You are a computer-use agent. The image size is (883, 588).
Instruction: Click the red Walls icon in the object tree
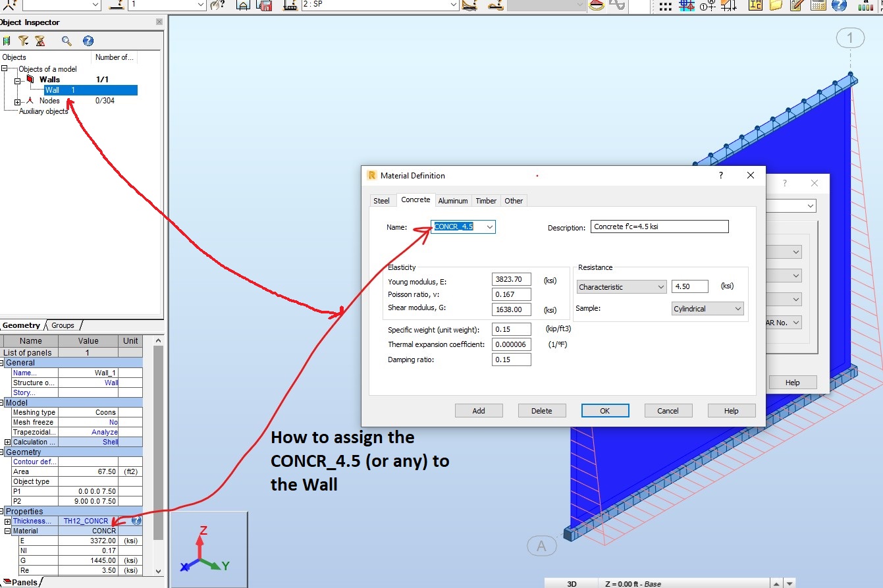[30, 79]
